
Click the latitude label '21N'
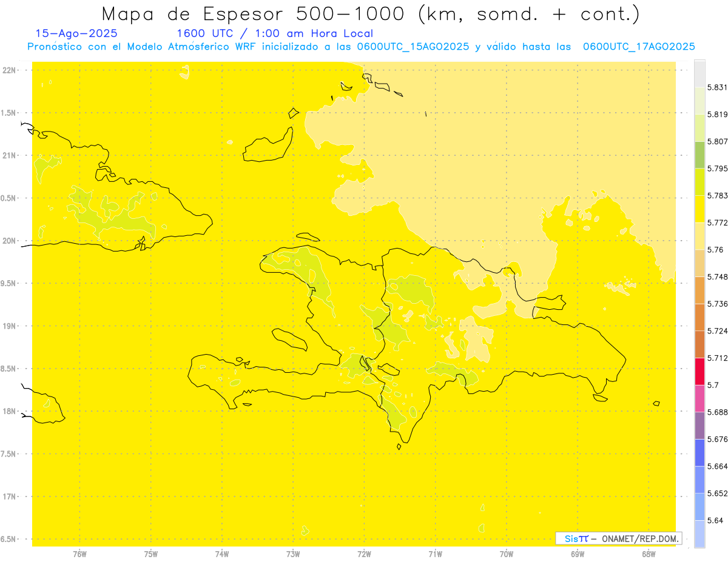coord(9,155)
